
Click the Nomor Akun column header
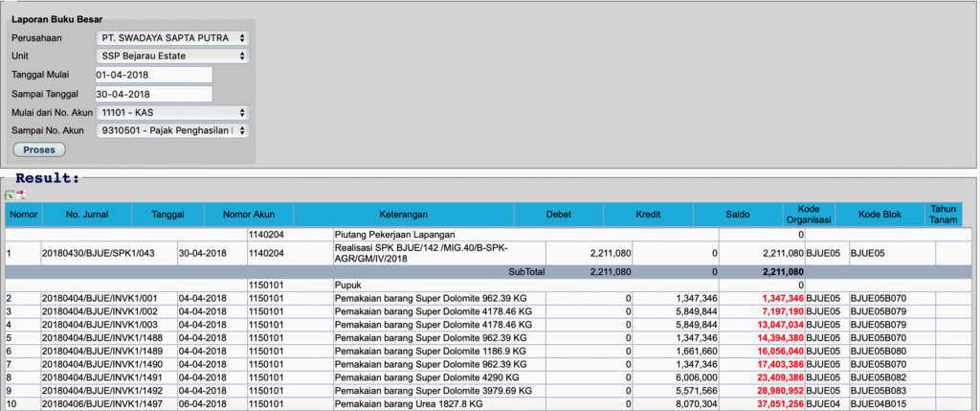[249, 215]
